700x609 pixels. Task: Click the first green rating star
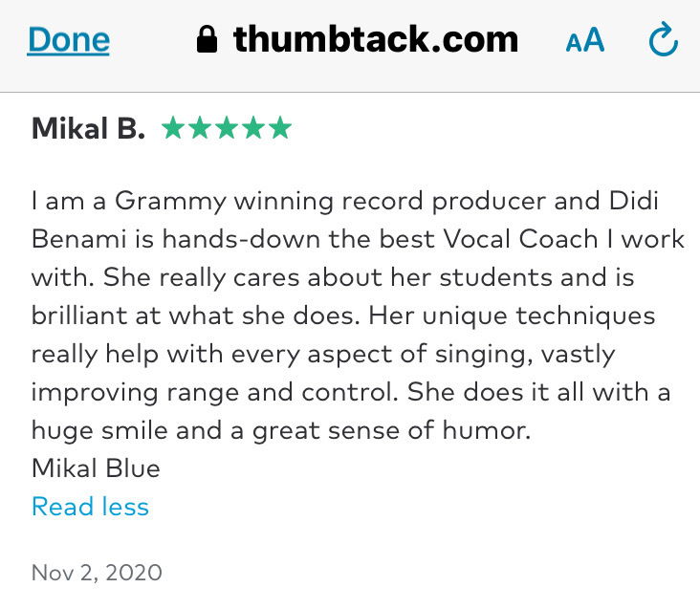point(173,128)
